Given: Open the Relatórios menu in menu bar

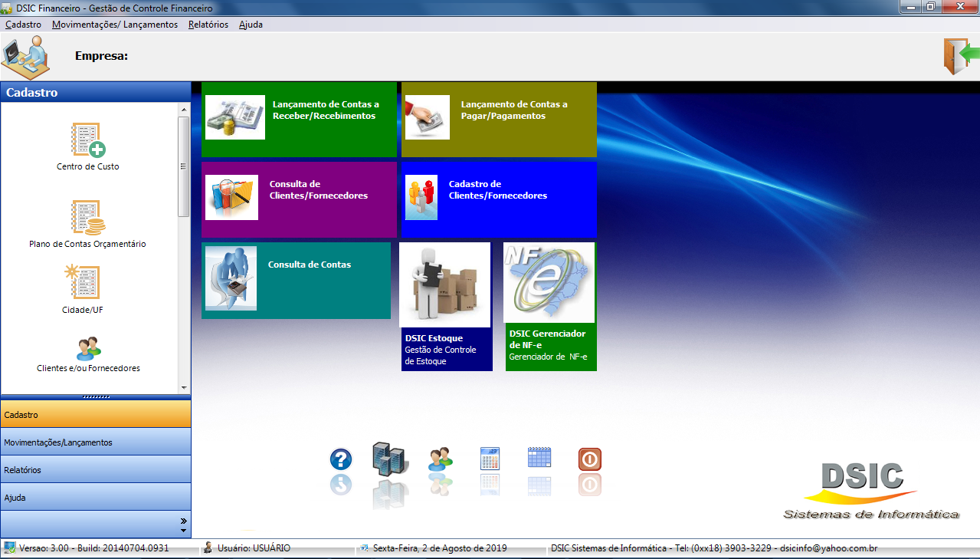Looking at the screenshot, I should click(x=208, y=25).
